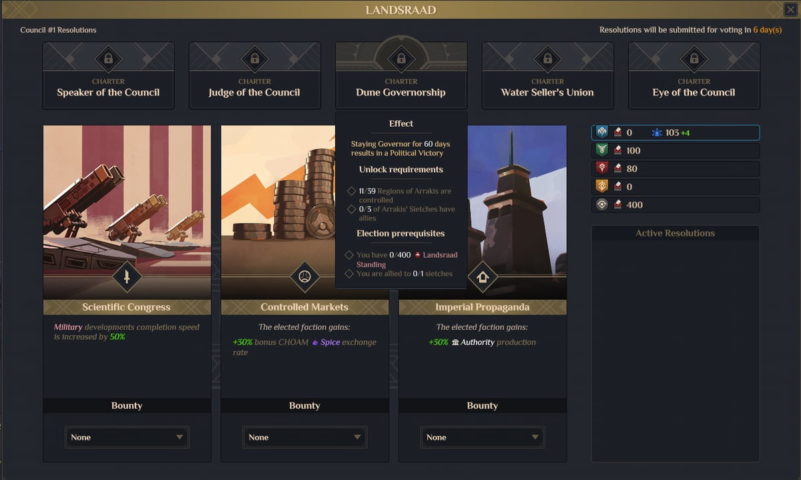Select the blue faction row with 103 influence

(x=675, y=132)
